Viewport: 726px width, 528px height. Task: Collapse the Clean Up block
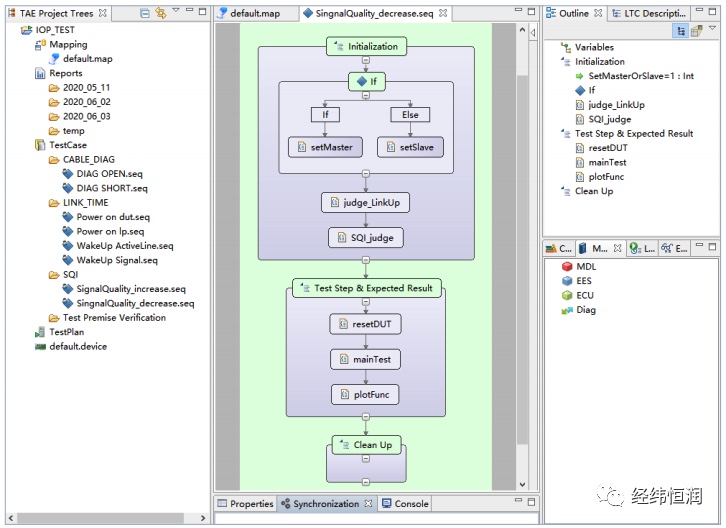[x=366, y=459]
